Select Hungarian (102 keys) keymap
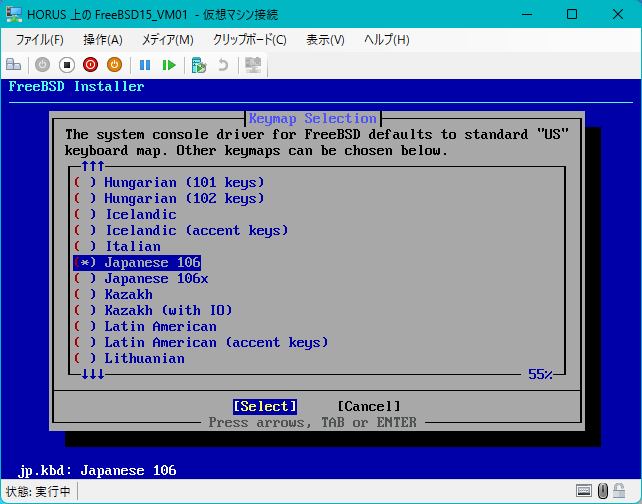The width and height of the screenshot is (642, 504). point(169,199)
